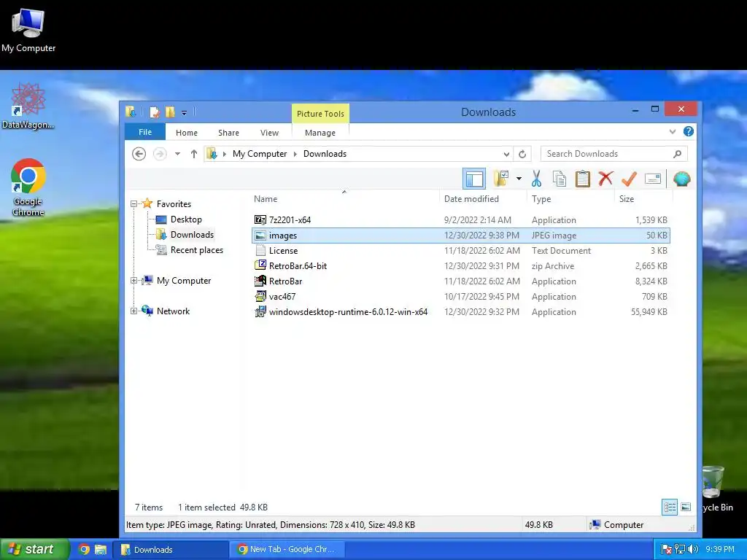Open the address bar history dropdown
Screen dimensions: 747x560
click(x=506, y=155)
